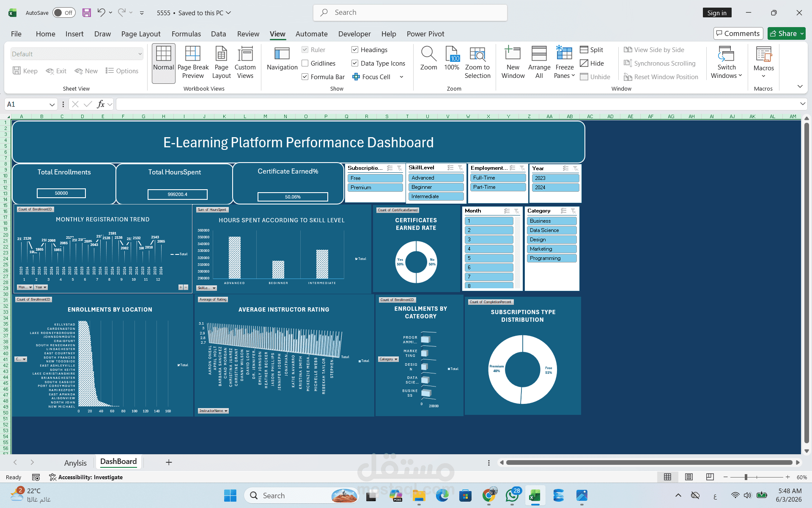Open the Navigation pane
This screenshot has width=812, height=508.
tap(282, 59)
